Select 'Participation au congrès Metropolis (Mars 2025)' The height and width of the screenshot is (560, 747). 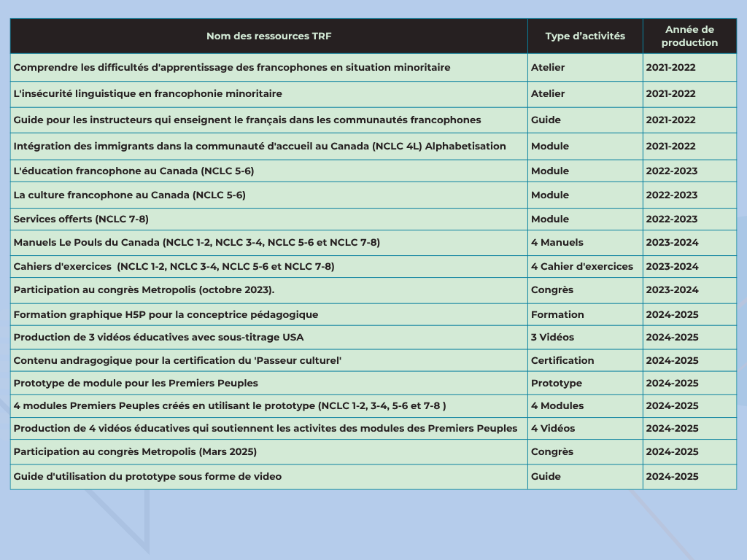[x=135, y=451]
